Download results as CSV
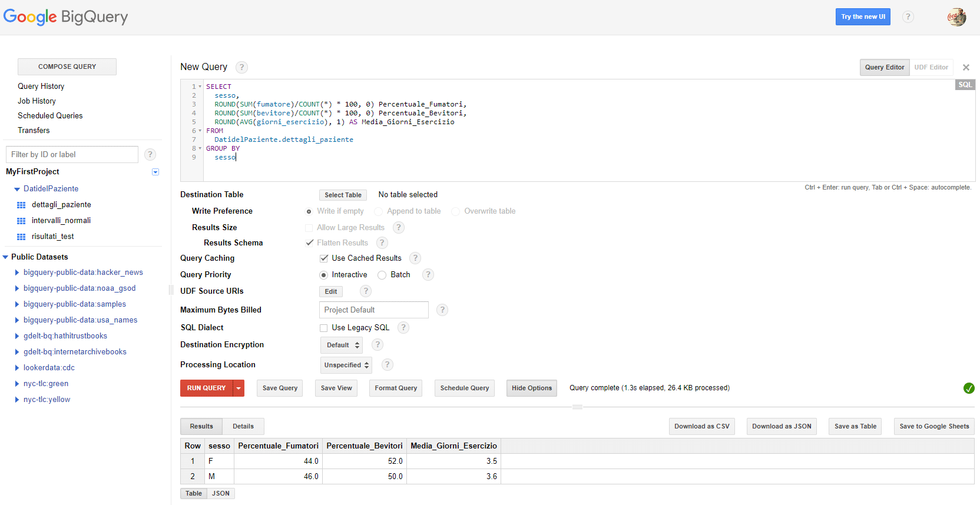 (702, 426)
